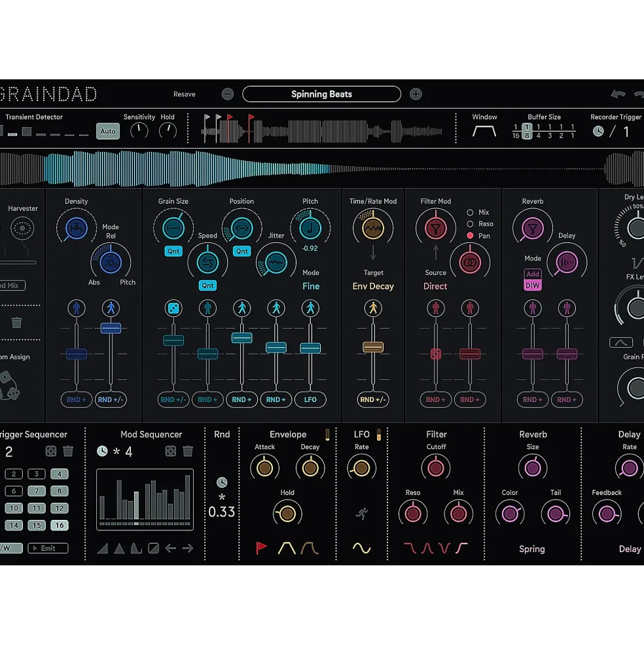
Task: Click the Pitch modulation slider handle
Action: pos(310,348)
